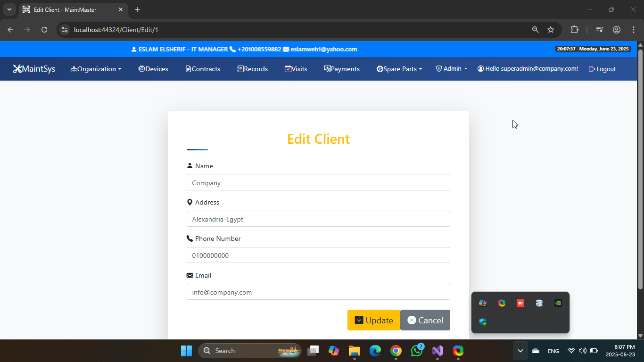The image size is (644, 362).
Task: Click into the Address field
Action: click(318, 219)
